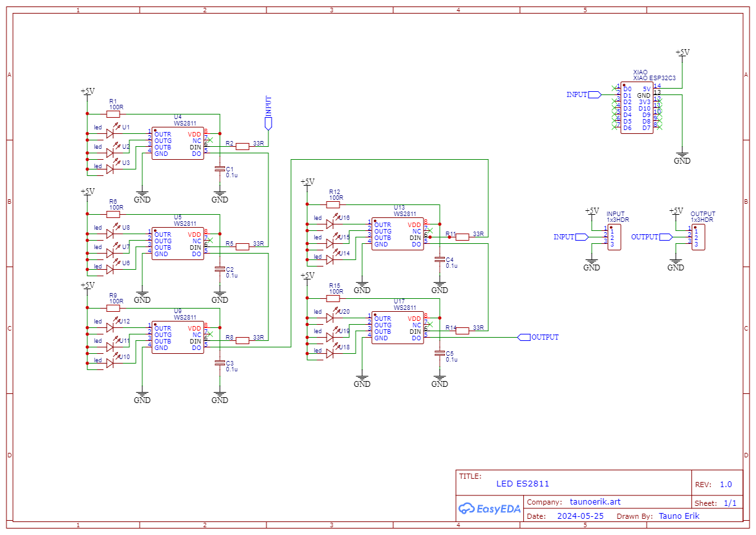Select the OUTPUT 1x3HDR header connector
Screen dimensions: 756x535
click(x=698, y=237)
